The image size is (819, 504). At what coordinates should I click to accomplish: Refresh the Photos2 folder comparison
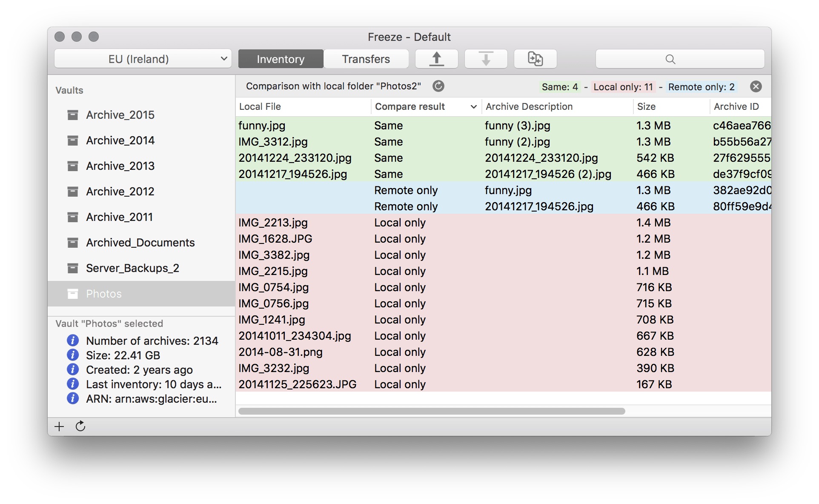tap(438, 86)
